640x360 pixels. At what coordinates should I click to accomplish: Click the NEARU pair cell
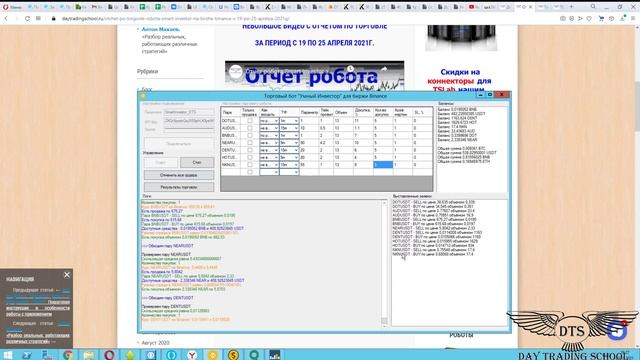coord(230,143)
